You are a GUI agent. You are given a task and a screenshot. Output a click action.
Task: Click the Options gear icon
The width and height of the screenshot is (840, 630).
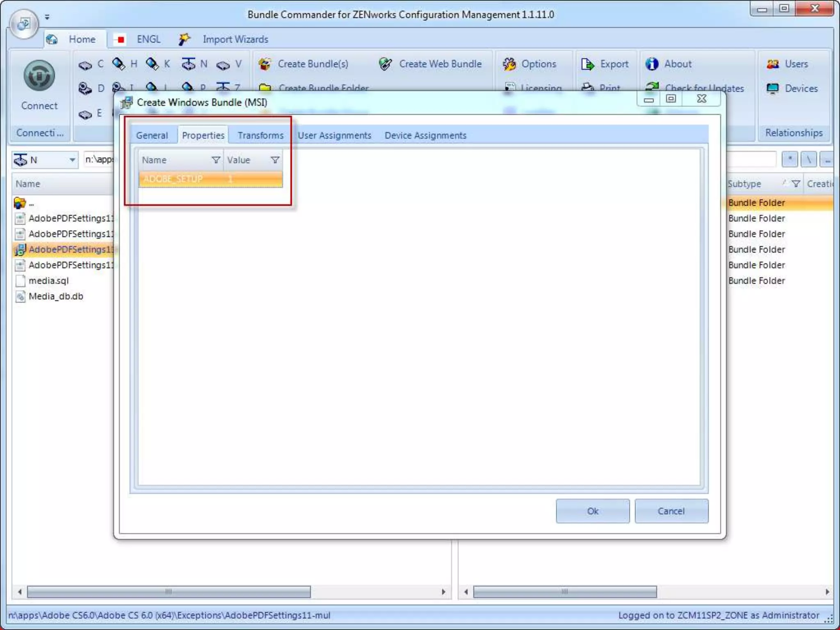coord(509,64)
